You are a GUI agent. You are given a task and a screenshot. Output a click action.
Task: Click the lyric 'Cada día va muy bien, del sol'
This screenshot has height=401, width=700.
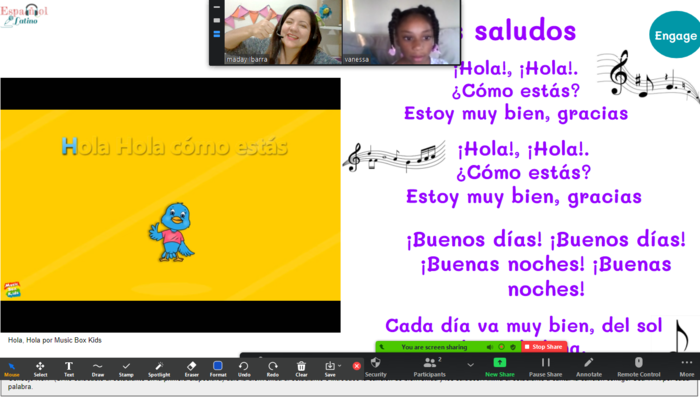point(524,326)
